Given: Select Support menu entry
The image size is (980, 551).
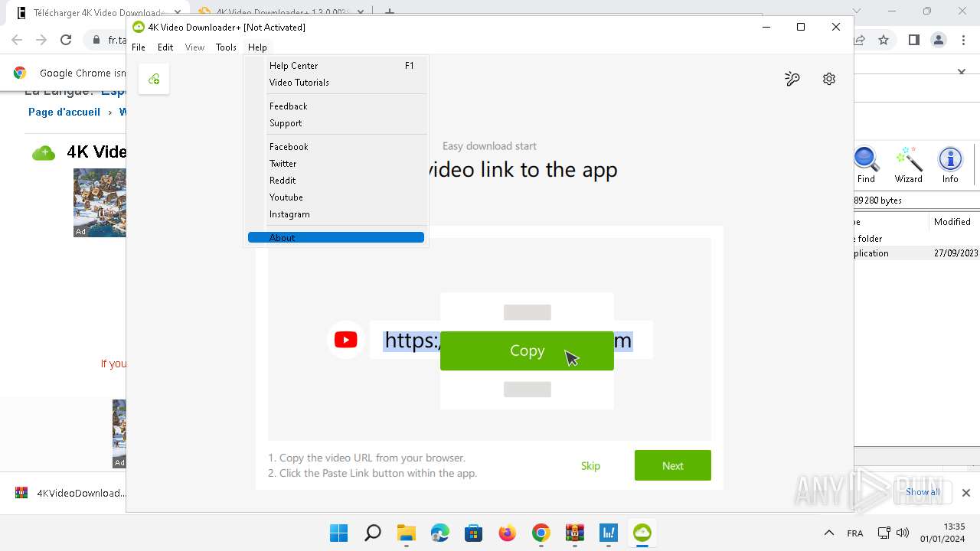Looking at the screenshot, I should point(336,123).
